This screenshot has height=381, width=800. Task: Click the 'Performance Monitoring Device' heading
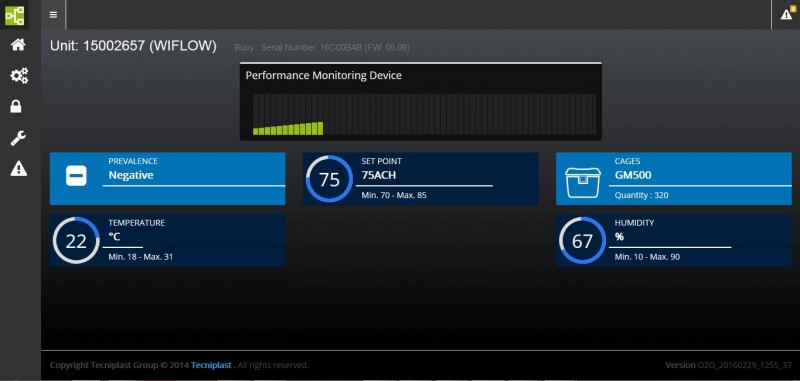tap(323, 75)
